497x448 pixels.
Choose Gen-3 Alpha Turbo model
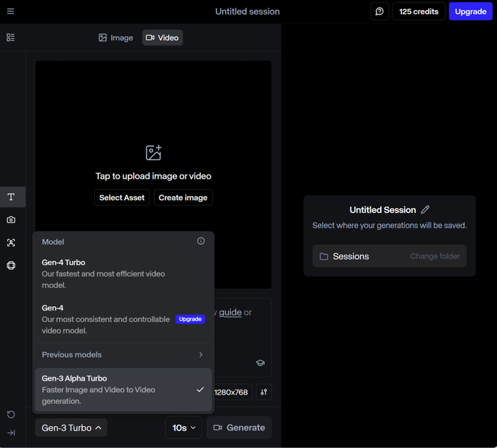(x=123, y=390)
